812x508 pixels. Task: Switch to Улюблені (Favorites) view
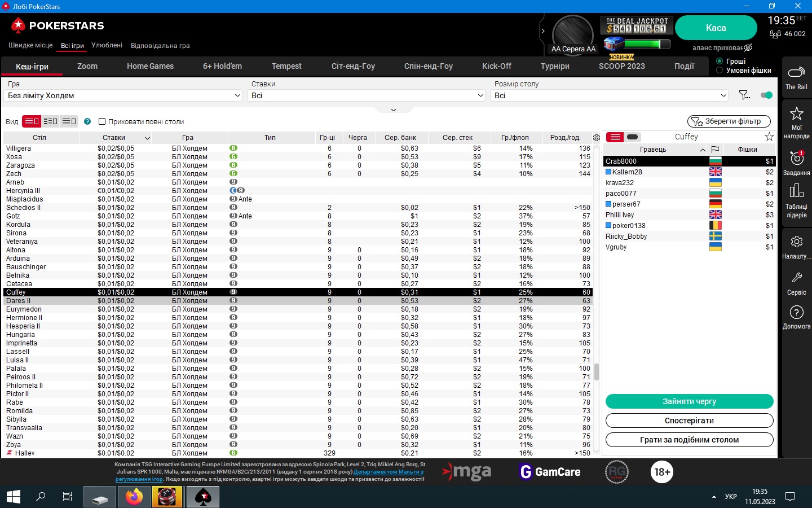107,45
